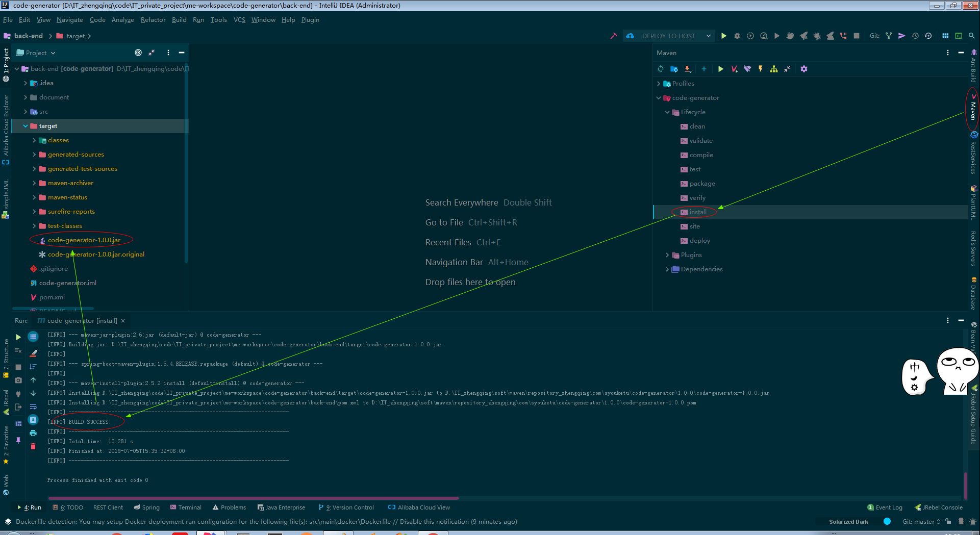This screenshot has height=535, width=980.
Task: Open Project Structure grid icon
Action: click(945, 36)
